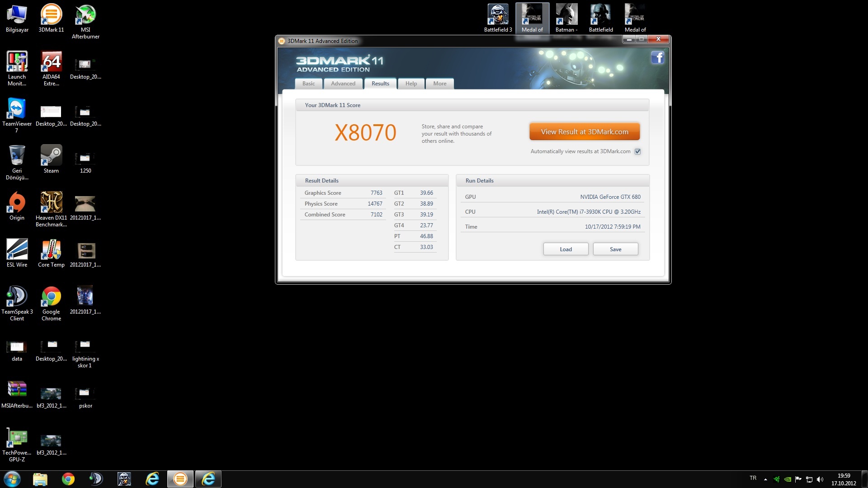Open the More tab
The height and width of the screenshot is (488, 868).
tap(439, 84)
